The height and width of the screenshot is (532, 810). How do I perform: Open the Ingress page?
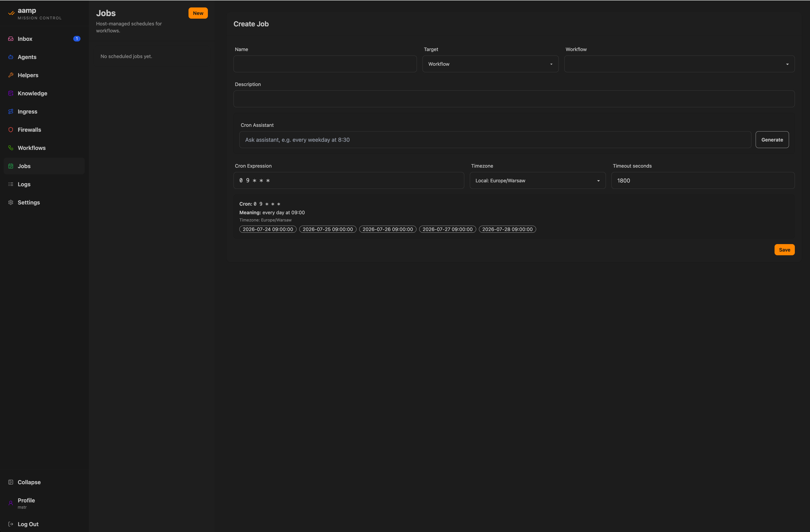coord(44,112)
